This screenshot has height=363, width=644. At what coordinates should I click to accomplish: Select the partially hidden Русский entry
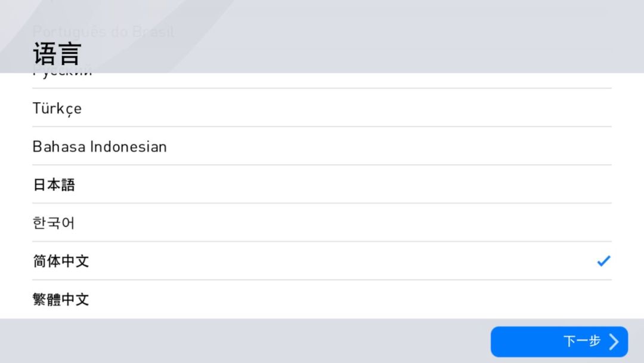pyautogui.click(x=63, y=76)
